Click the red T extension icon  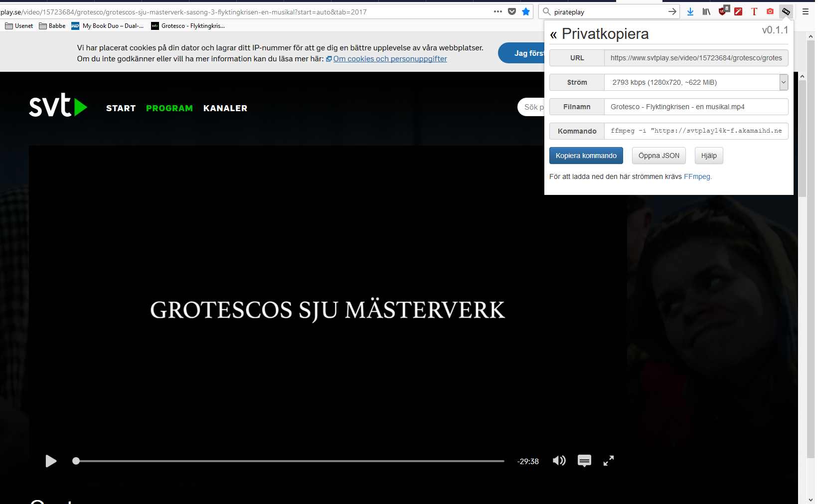click(x=754, y=11)
